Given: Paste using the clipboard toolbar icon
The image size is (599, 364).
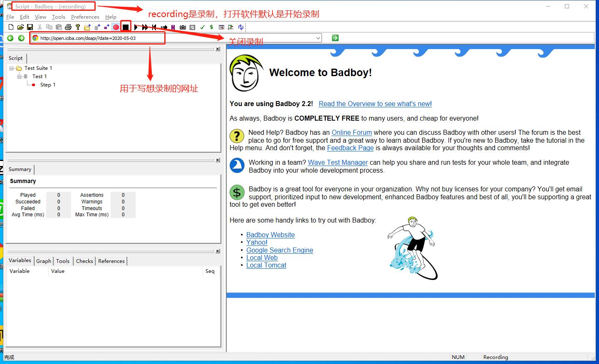Looking at the screenshot, I should (x=59, y=27).
